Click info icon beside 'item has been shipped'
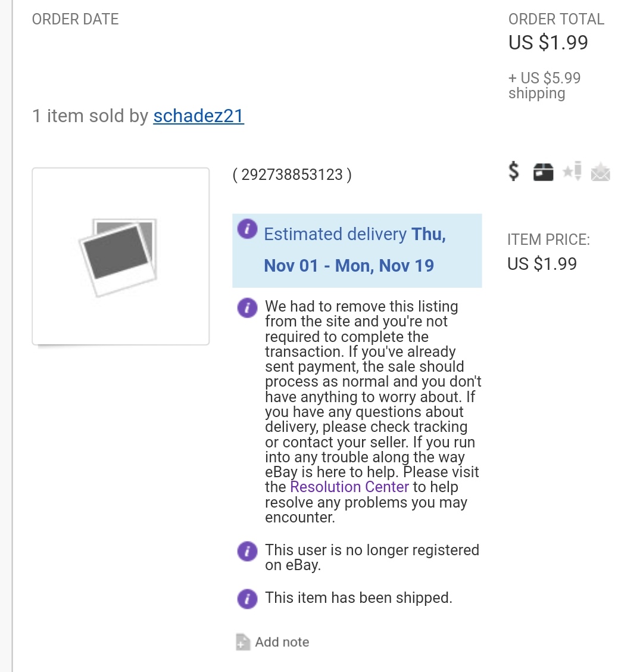The width and height of the screenshot is (643, 672). tap(247, 598)
